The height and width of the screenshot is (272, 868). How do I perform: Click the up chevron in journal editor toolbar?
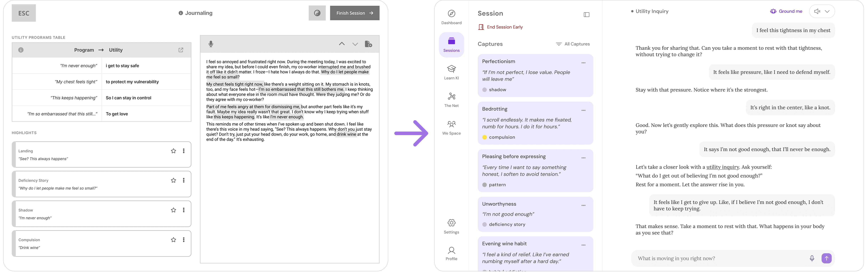point(342,44)
